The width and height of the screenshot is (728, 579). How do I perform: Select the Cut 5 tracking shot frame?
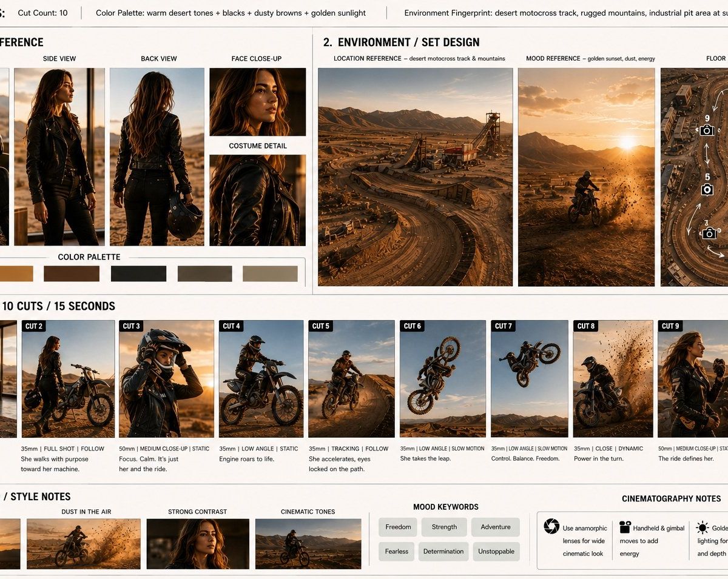[x=351, y=379]
